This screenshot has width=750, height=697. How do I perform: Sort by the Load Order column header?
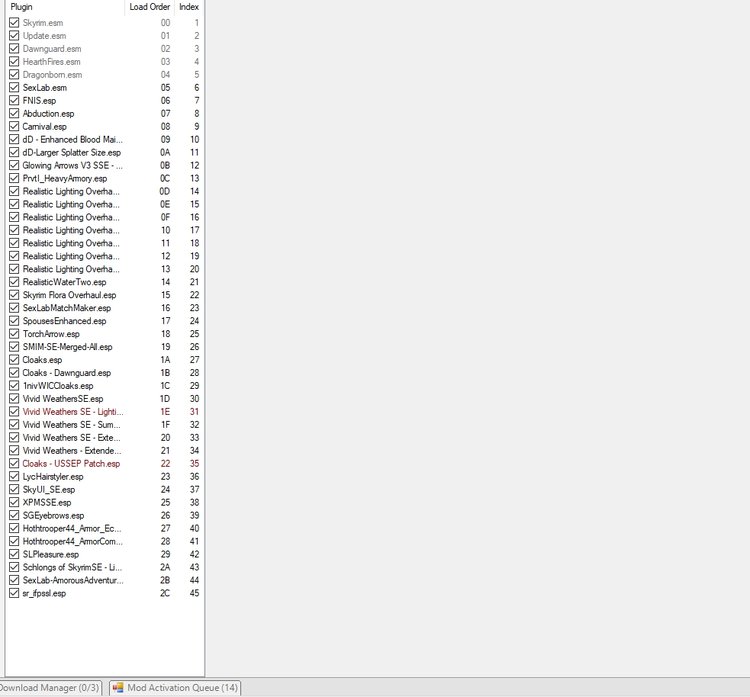[149, 7]
